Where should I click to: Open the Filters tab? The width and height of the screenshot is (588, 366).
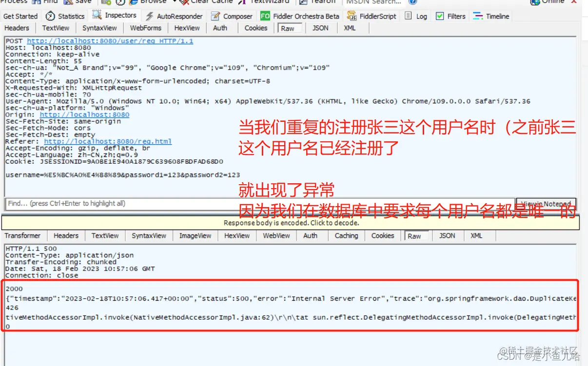(451, 16)
